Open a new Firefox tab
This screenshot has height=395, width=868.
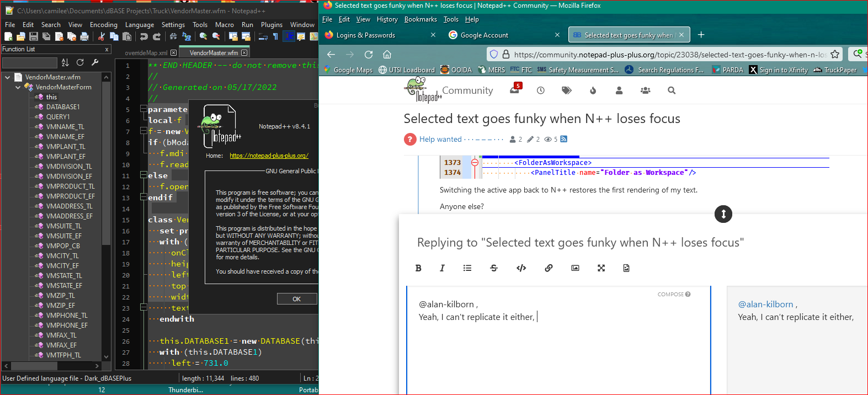[701, 35]
